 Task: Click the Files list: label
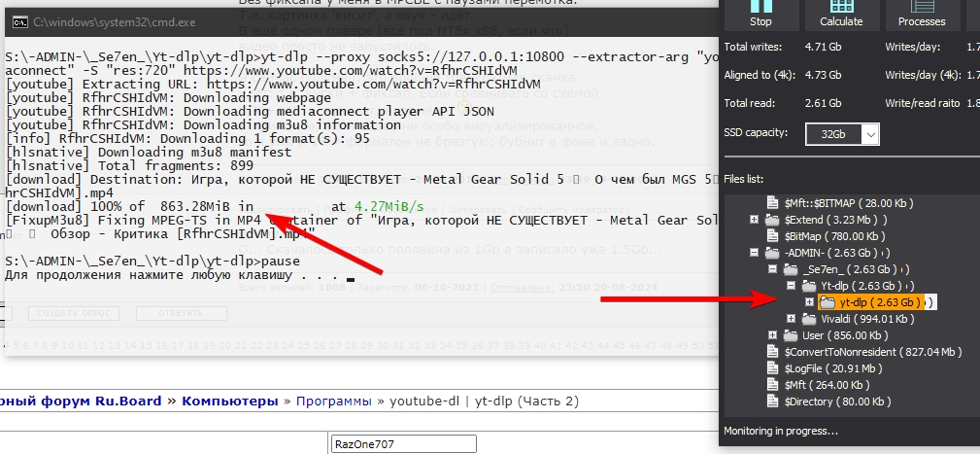pyautogui.click(x=743, y=180)
